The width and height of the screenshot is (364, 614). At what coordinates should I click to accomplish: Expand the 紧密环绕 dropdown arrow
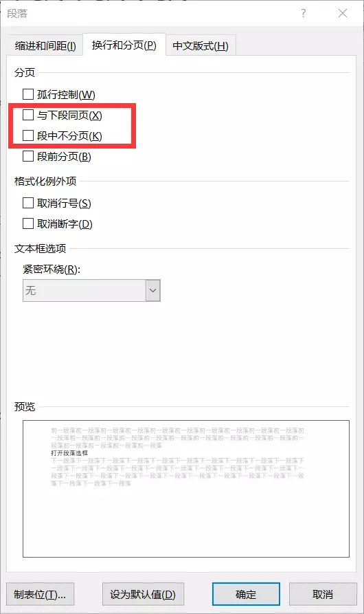[153, 291]
